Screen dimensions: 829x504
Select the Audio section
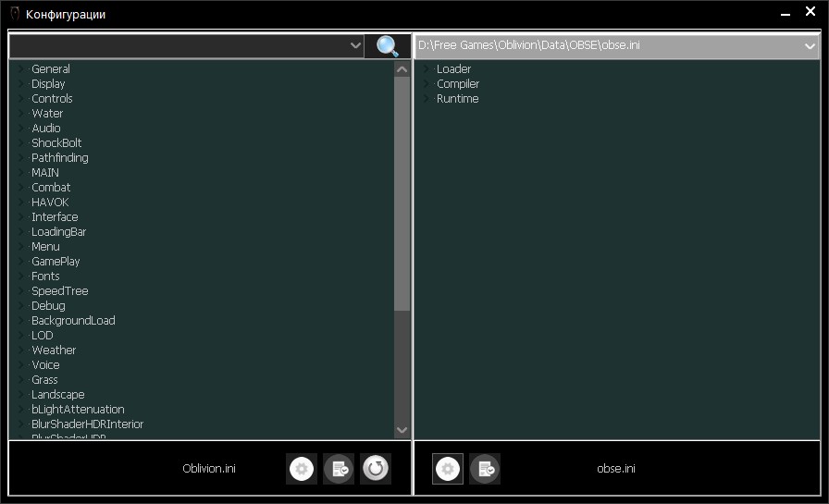(45, 129)
